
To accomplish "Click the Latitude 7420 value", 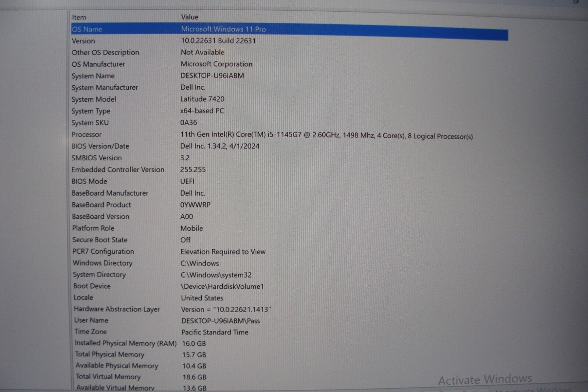I will (202, 99).
